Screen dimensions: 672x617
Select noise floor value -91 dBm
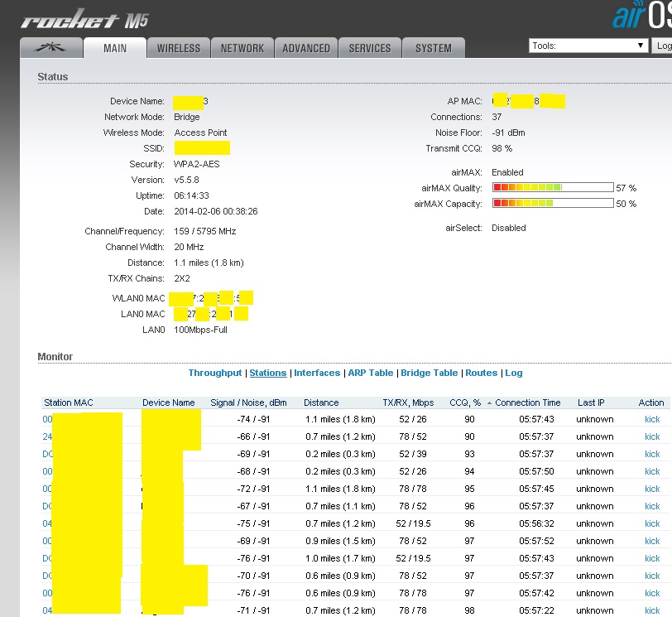[508, 133]
